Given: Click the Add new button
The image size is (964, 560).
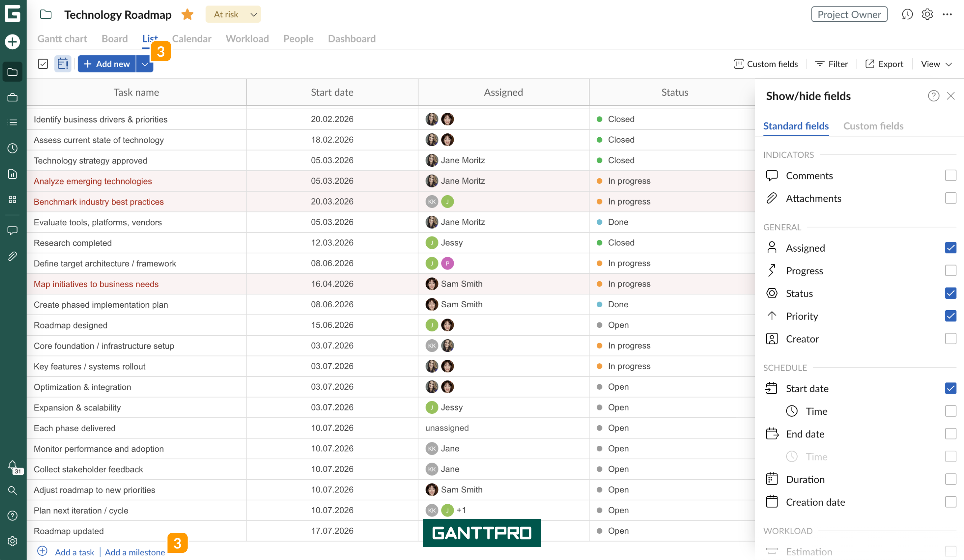Looking at the screenshot, I should point(107,64).
